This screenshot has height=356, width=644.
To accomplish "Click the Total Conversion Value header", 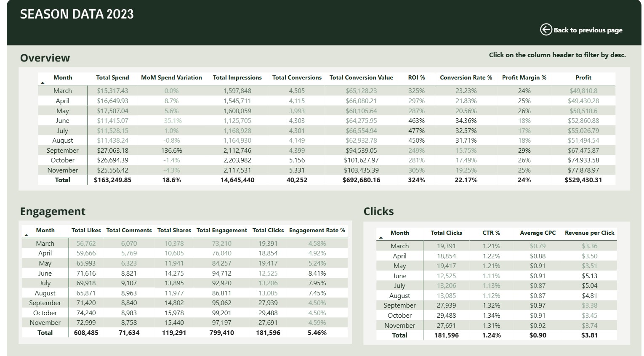I will point(361,77).
